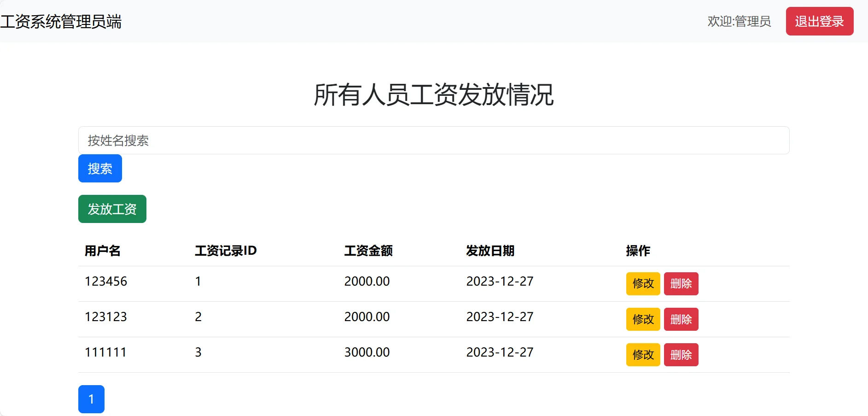Click 修改 for user 111111
This screenshot has height=416, width=868.
(643, 355)
